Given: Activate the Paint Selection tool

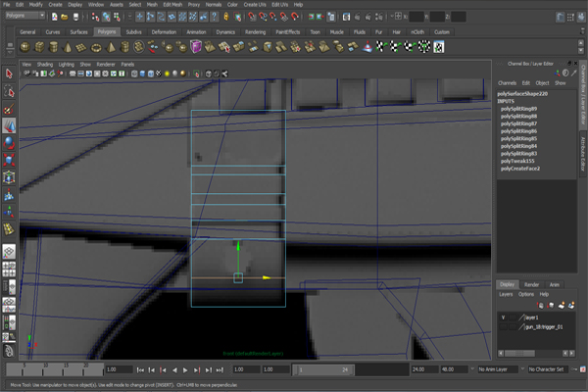Looking at the screenshot, I should [x=9, y=109].
